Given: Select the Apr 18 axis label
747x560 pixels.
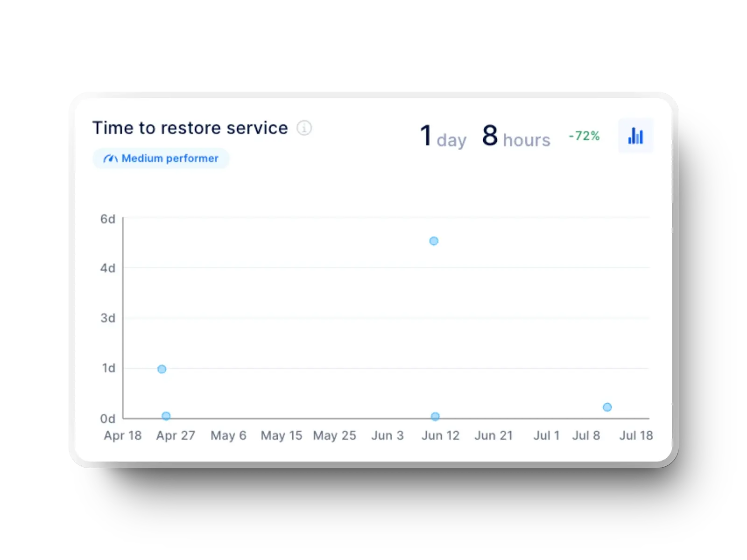Looking at the screenshot, I should [123, 435].
